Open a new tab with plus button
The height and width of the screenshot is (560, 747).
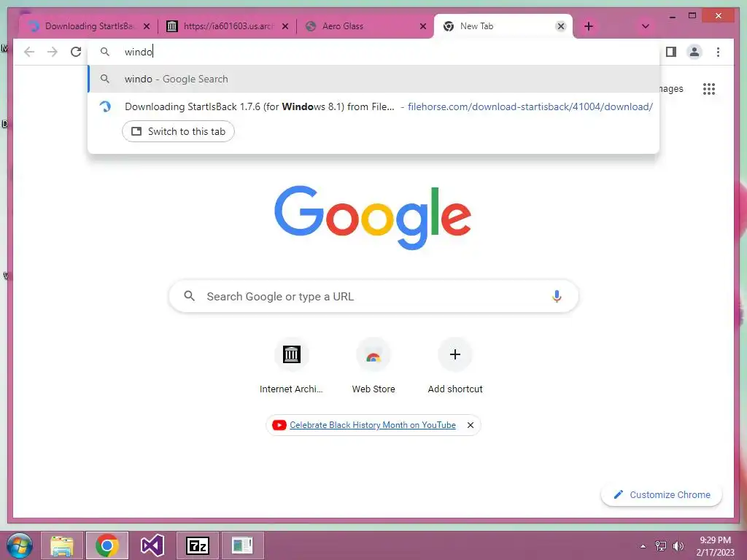click(x=589, y=27)
